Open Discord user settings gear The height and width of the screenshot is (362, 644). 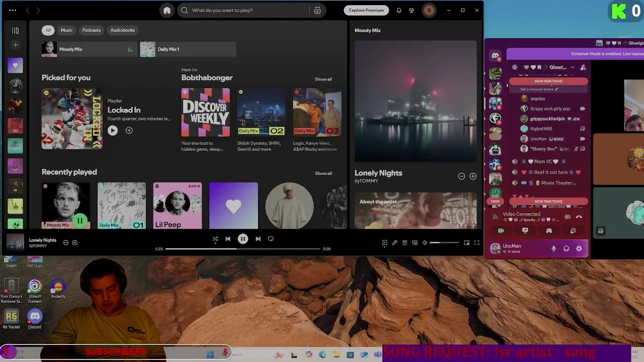coord(579,248)
